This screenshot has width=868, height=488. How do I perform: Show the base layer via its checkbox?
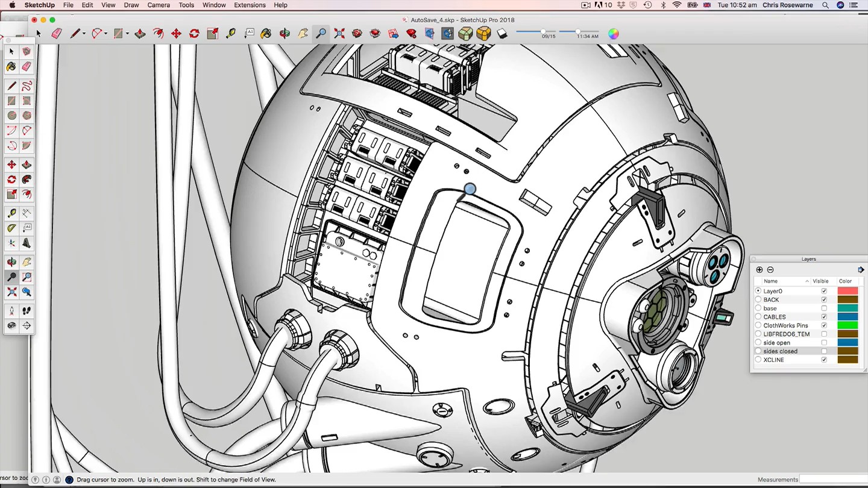click(824, 308)
